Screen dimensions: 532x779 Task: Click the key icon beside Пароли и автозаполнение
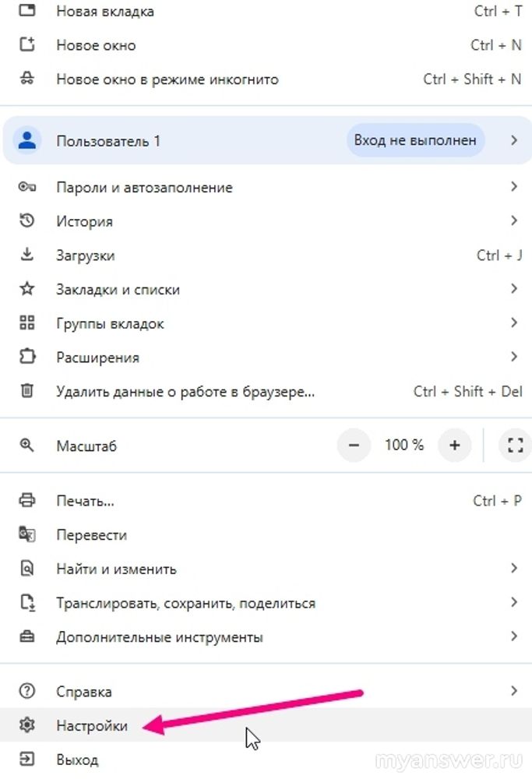(x=27, y=188)
